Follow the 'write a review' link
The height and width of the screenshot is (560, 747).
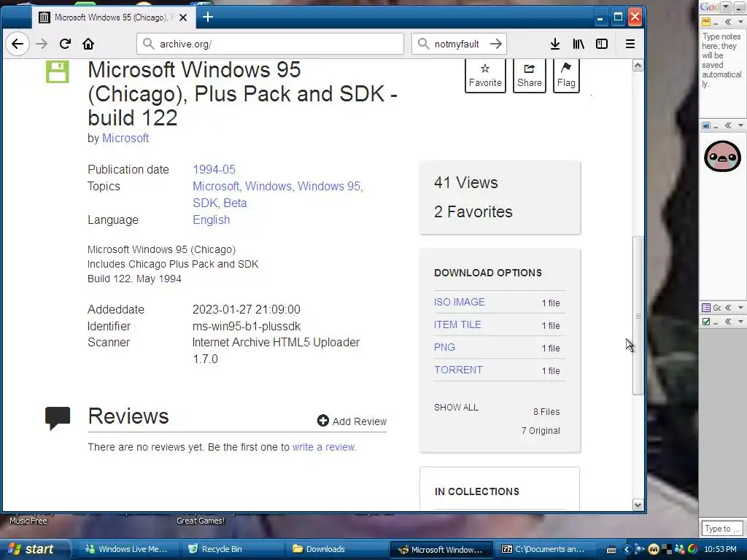(x=323, y=447)
